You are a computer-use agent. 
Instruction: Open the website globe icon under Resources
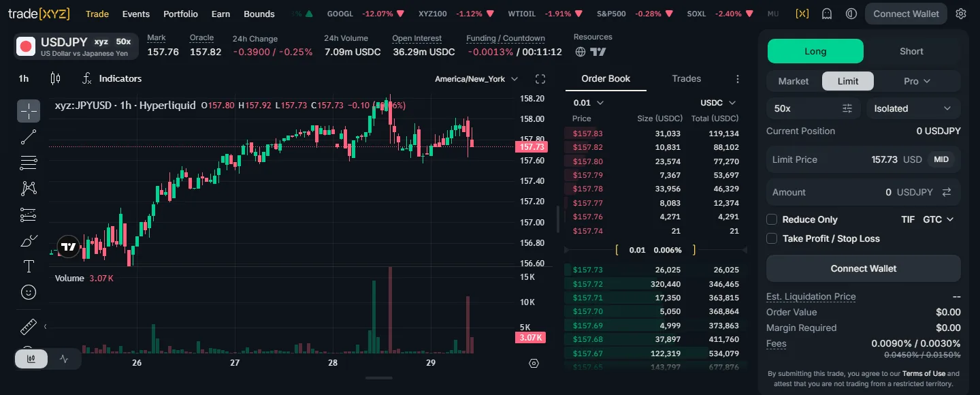(581, 52)
